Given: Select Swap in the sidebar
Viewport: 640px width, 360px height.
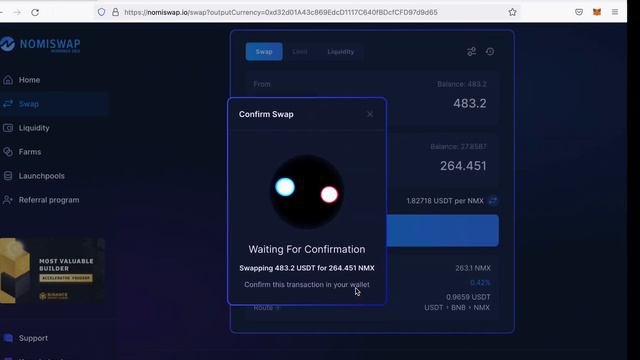Looking at the screenshot, I should coord(29,104).
